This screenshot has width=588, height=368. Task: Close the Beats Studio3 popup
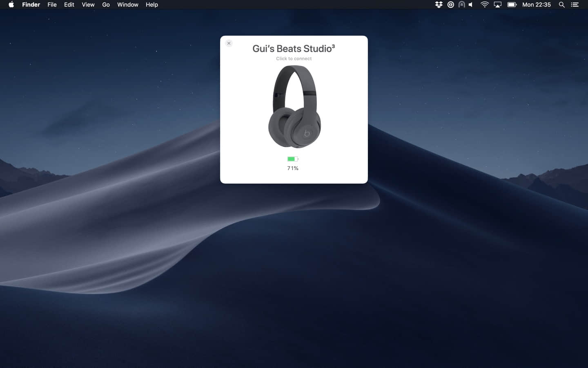pos(229,43)
